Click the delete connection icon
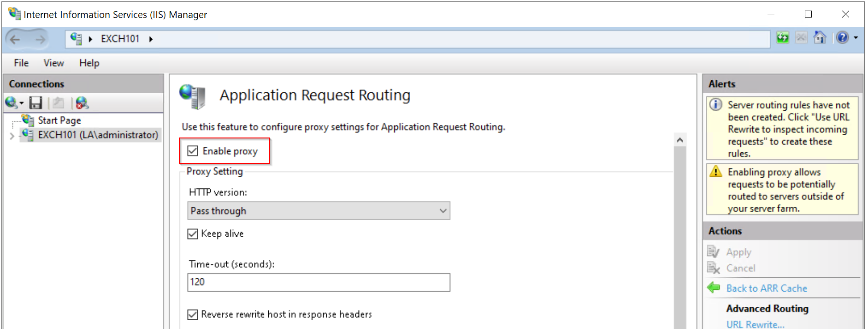This screenshot has height=329, width=868. click(82, 103)
